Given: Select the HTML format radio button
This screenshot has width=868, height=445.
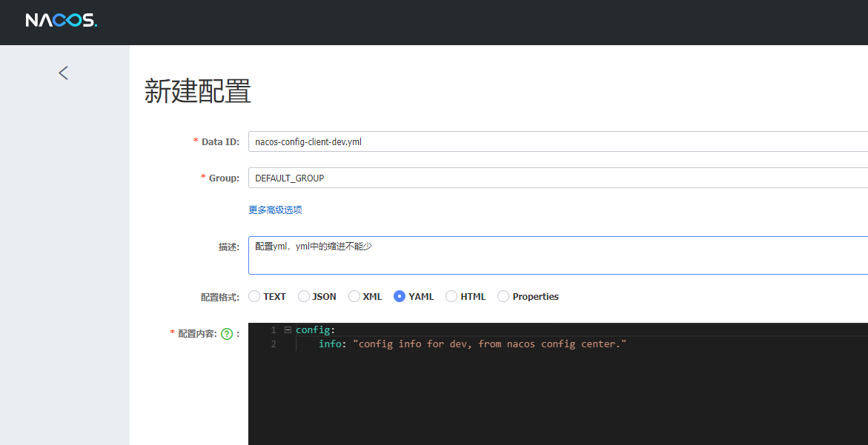Looking at the screenshot, I should (x=451, y=296).
